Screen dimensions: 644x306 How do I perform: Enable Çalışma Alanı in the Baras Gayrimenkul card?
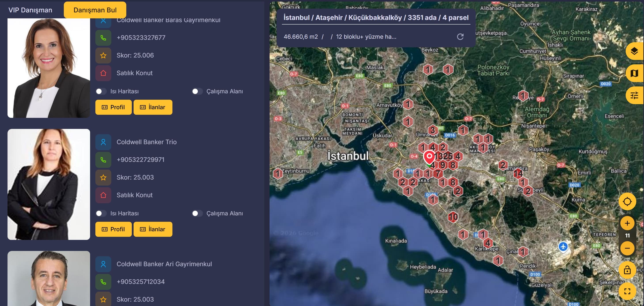pyautogui.click(x=197, y=91)
